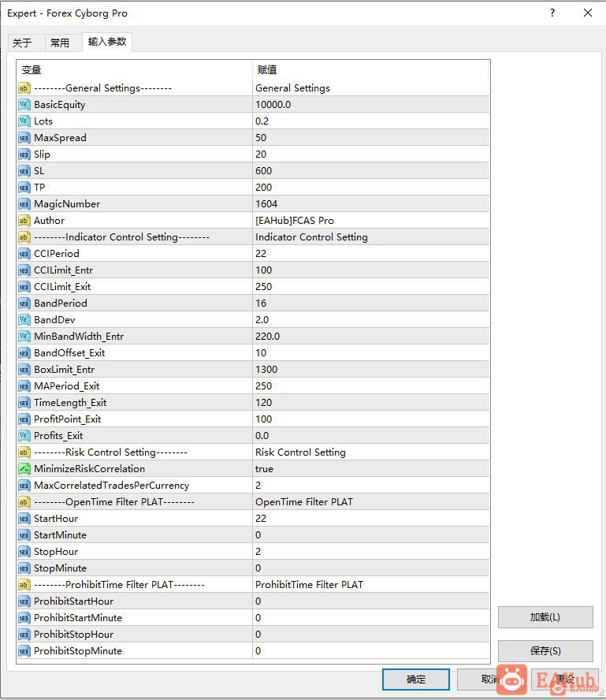Click the icon beside the Lots parameter
The image size is (606, 700).
[x=24, y=121]
